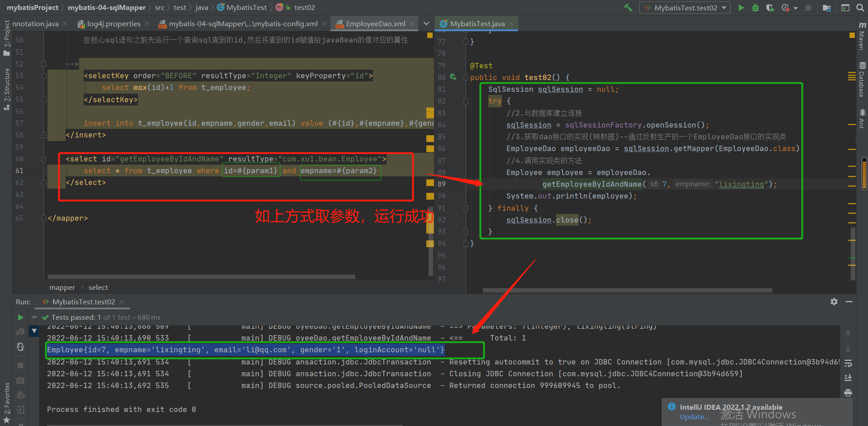Click the MybatisTest class breadcrumb

(242, 8)
